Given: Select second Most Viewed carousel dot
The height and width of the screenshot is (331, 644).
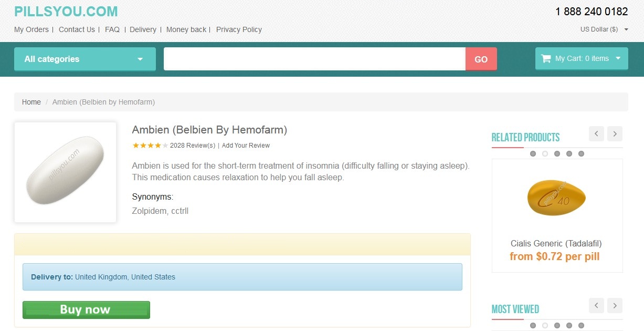Looking at the screenshot, I should [x=545, y=326].
